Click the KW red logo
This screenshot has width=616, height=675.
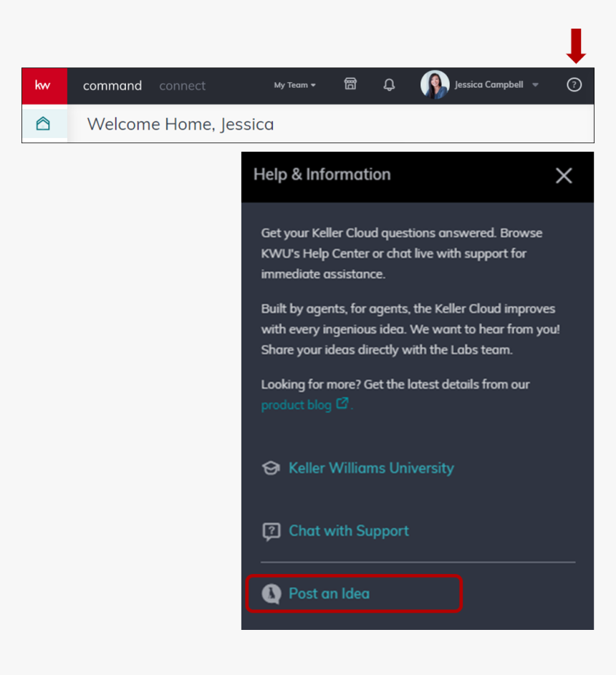[44, 85]
